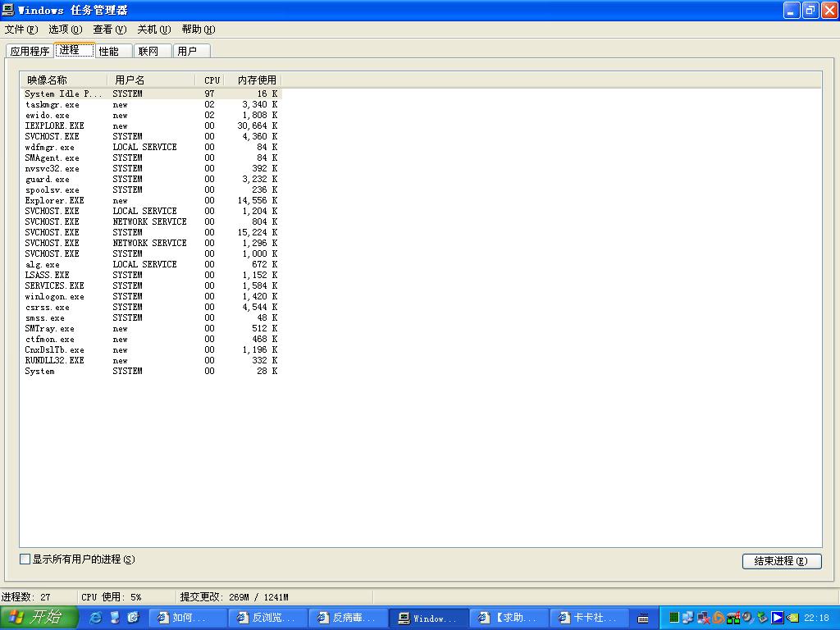This screenshot has width=840, height=630.
Task: Sort by the 用户名 column header
Action: click(151, 80)
